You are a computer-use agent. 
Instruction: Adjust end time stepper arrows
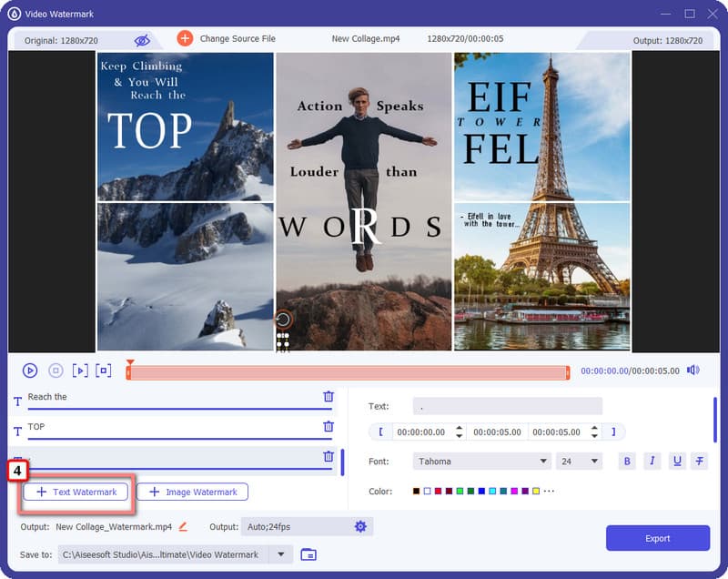point(594,432)
